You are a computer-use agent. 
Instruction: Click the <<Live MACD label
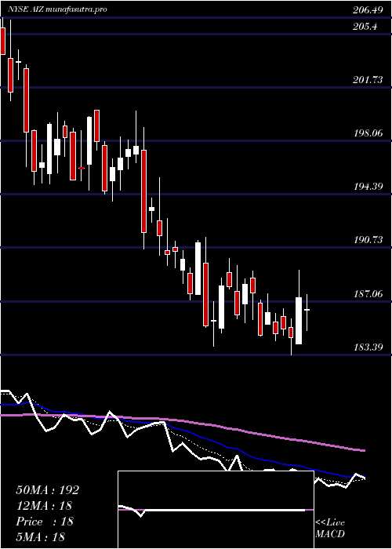pyautogui.click(x=330, y=529)
